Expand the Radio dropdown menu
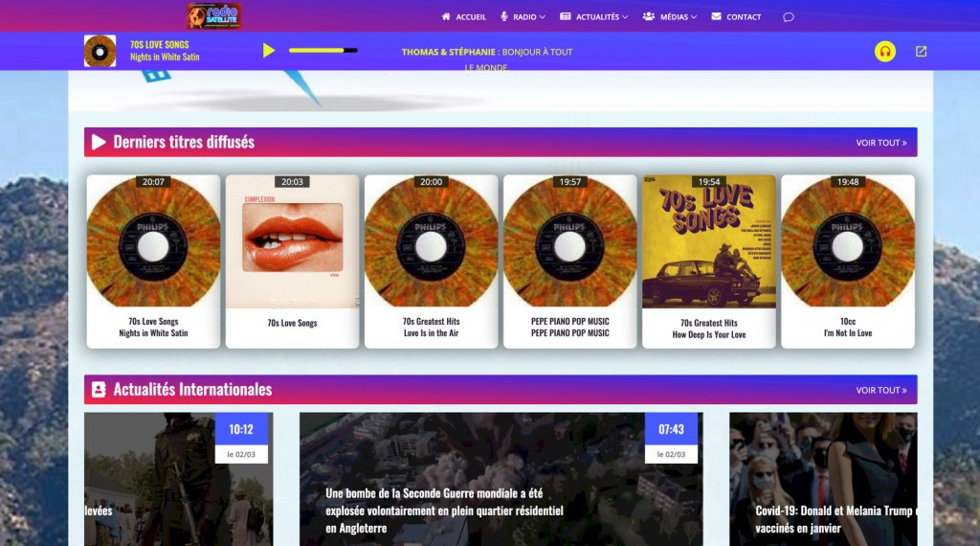The height and width of the screenshot is (546, 980). 523,17
